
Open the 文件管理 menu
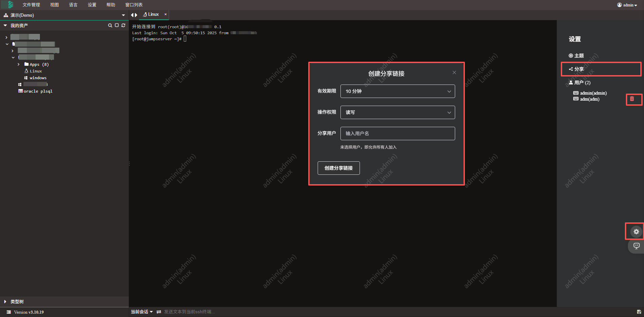(x=31, y=5)
